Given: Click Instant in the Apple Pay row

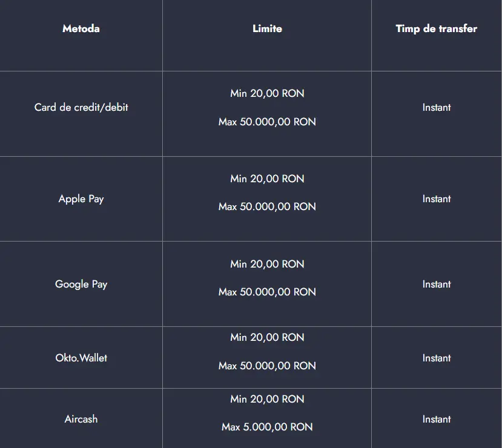Looking at the screenshot, I should [437, 199].
